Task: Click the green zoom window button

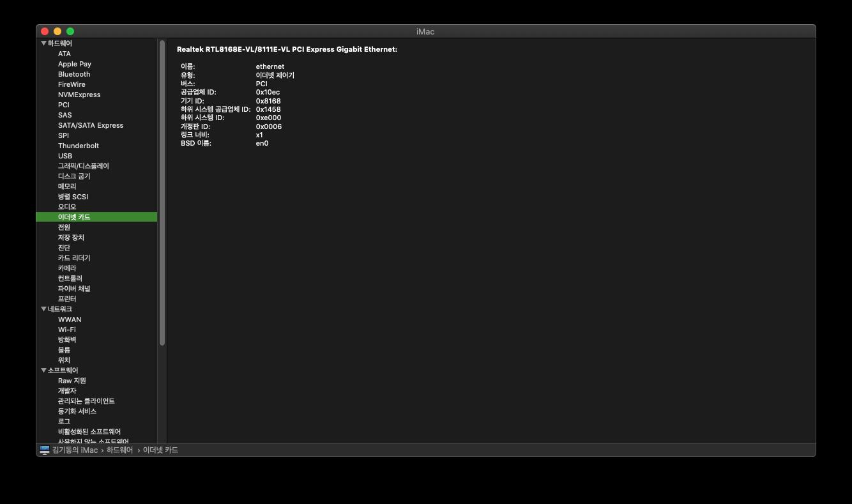Action: (x=70, y=31)
